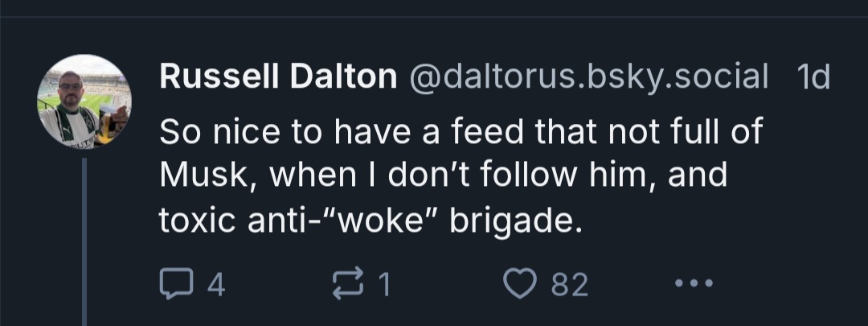Open the three-dot more options menu
Image resolution: width=868 pixels, height=326 pixels.
(694, 283)
